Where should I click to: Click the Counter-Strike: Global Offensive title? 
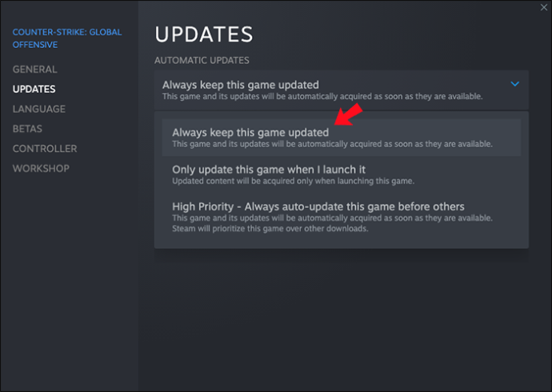tap(67, 38)
